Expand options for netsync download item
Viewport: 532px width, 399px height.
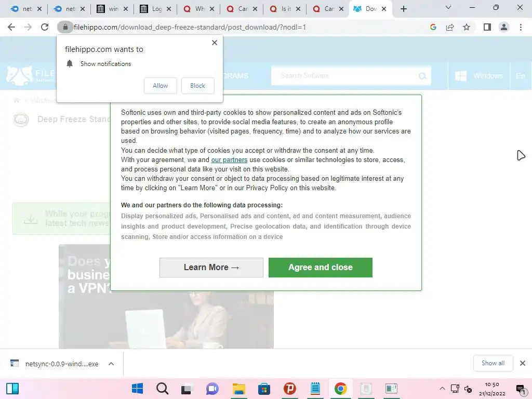point(111,364)
